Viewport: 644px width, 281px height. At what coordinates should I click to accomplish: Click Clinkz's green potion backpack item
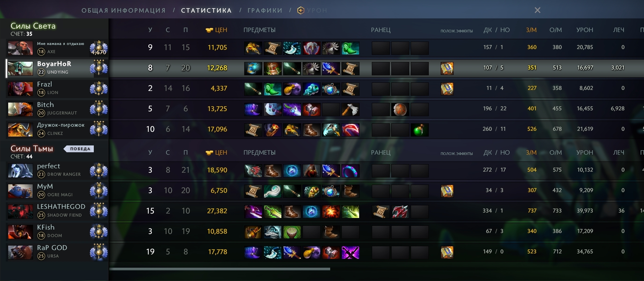[419, 130]
